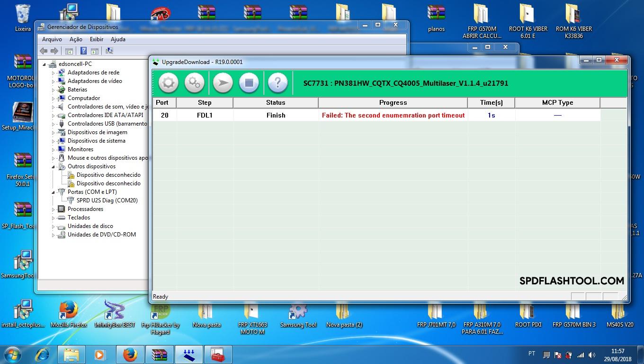The image size is (644, 364).
Task: Open the double-gear Settings button in UpgradeDownload
Action: coord(194,83)
